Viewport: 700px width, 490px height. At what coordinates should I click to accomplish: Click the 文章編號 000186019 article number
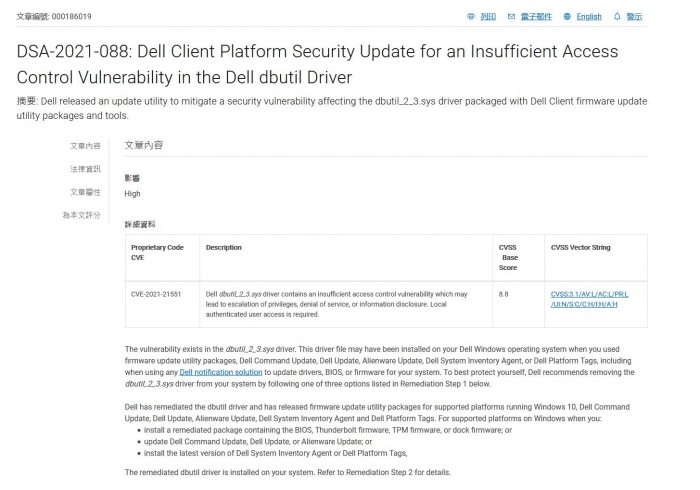54,17
